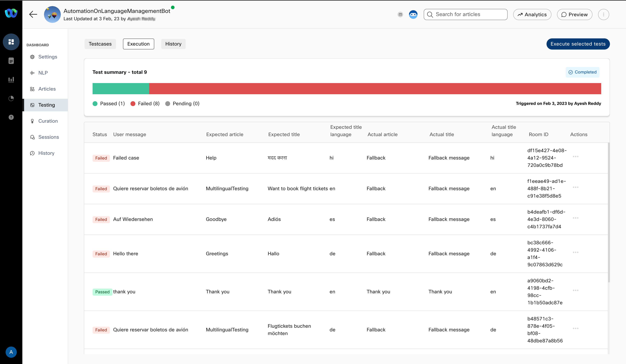Switch to Execution tab
The width and height of the screenshot is (626, 364).
[x=138, y=44]
